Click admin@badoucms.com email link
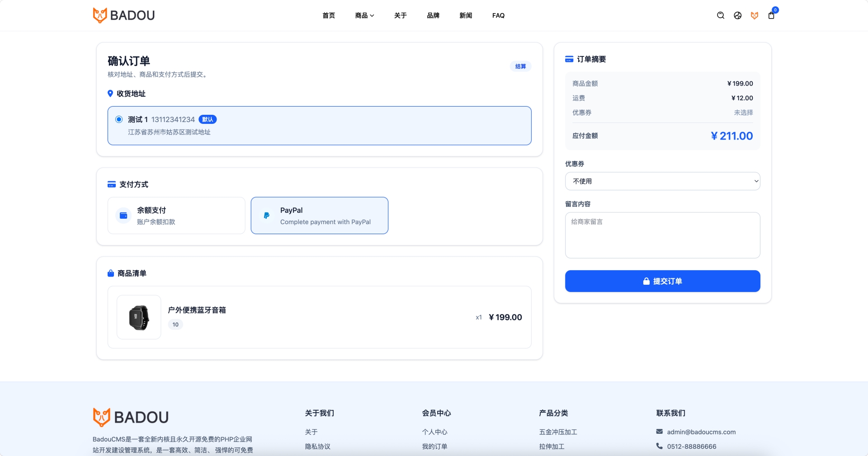 [x=702, y=432]
